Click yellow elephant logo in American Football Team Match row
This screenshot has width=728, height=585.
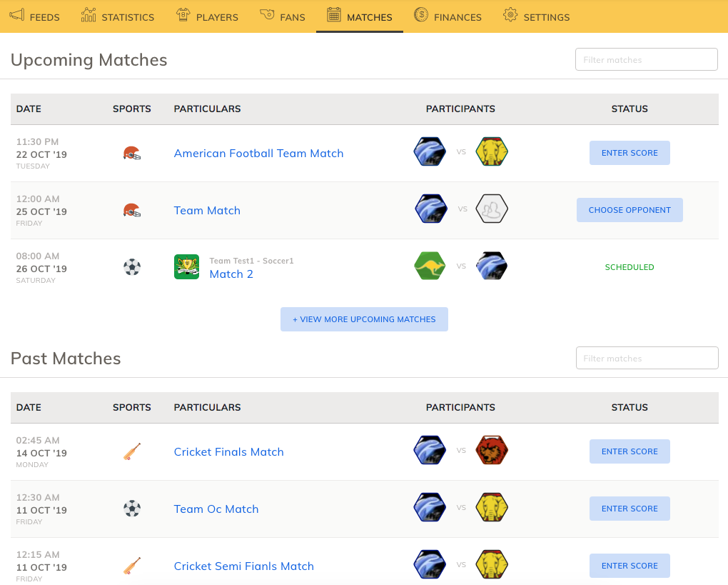(492, 151)
